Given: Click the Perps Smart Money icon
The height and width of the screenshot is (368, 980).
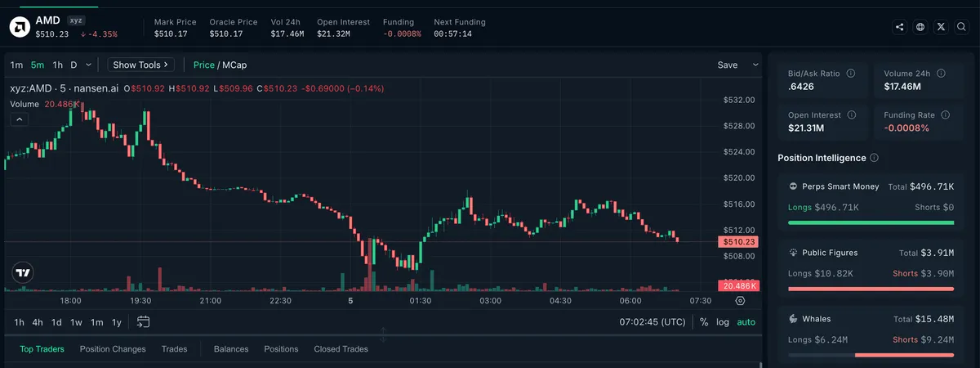Looking at the screenshot, I should [793, 186].
